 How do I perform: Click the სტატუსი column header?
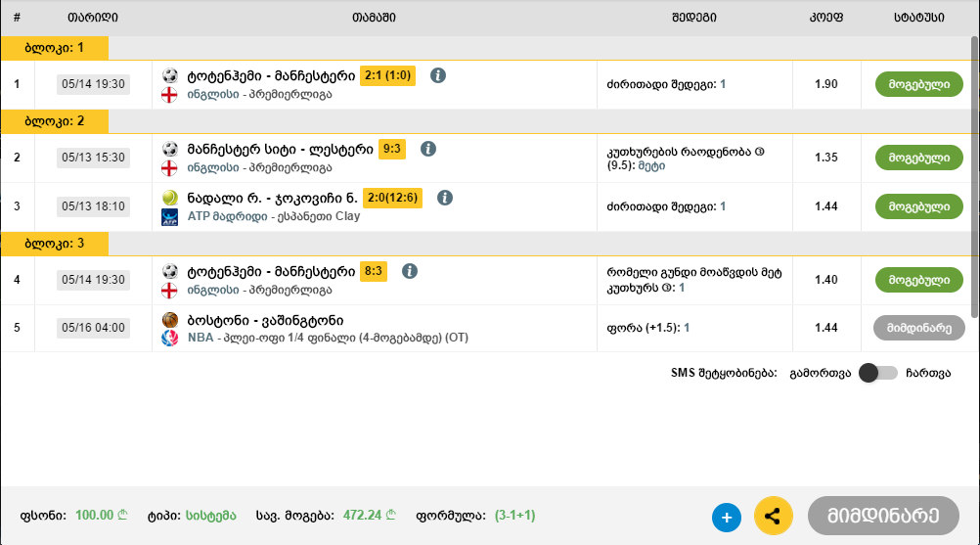[x=918, y=18]
